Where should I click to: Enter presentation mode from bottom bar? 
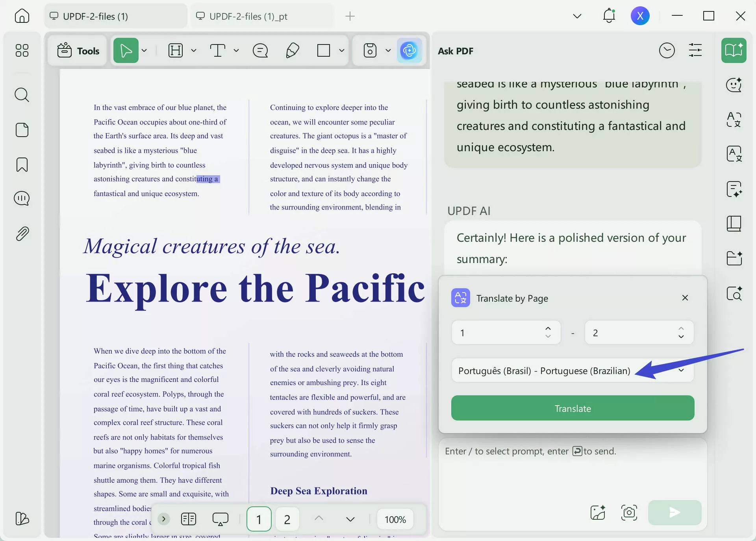pos(221,519)
